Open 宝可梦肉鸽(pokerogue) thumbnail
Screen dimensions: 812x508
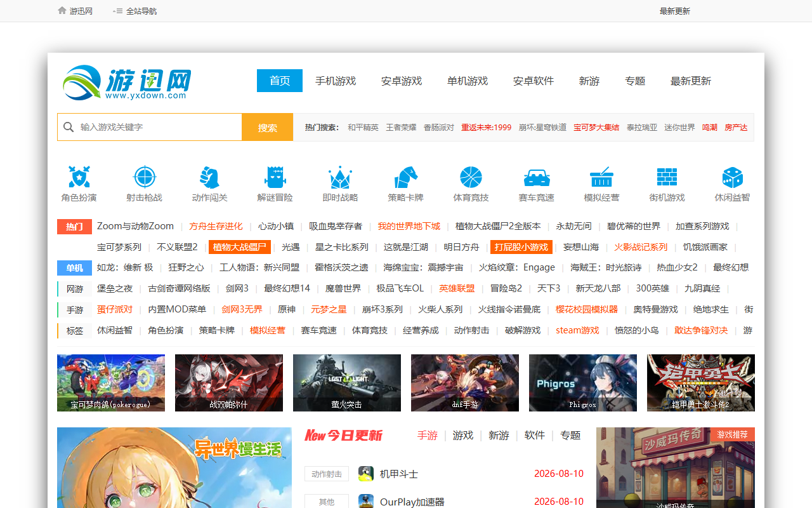point(111,383)
